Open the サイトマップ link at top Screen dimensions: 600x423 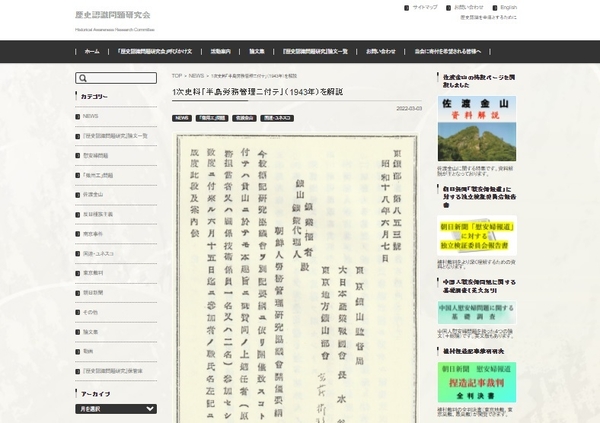[x=425, y=7]
